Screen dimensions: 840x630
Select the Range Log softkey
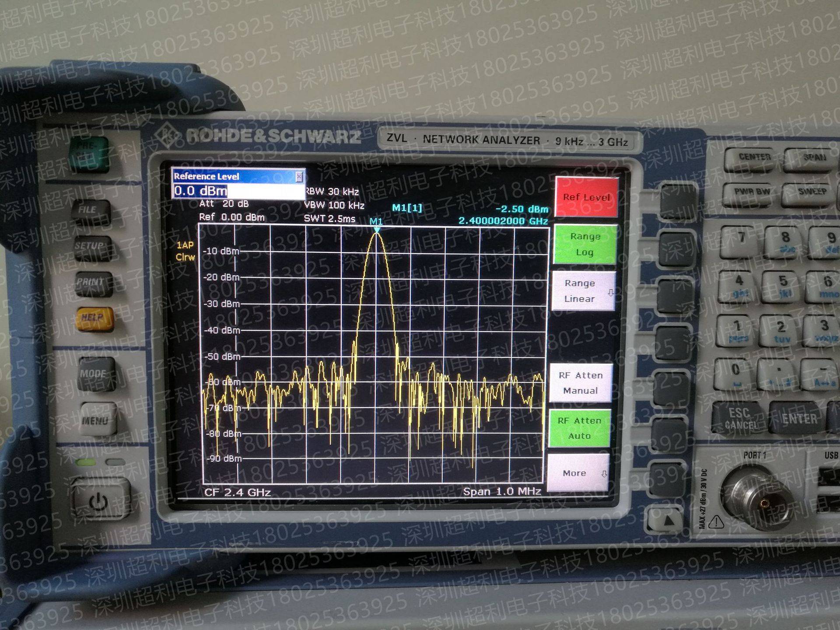585,244
